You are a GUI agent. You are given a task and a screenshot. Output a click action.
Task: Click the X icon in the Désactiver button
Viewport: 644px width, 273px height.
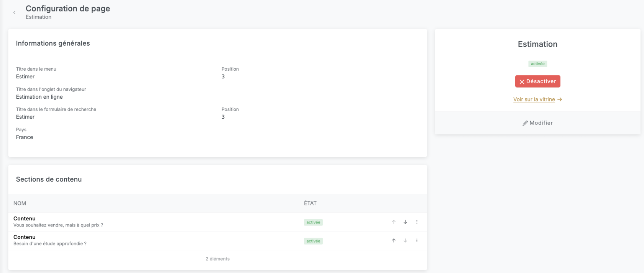coord(522,82)
